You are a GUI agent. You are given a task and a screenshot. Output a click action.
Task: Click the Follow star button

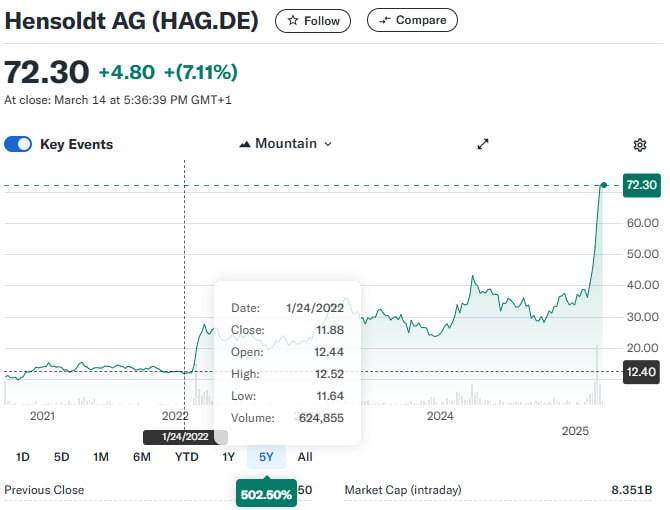click(x=313, y=21)
